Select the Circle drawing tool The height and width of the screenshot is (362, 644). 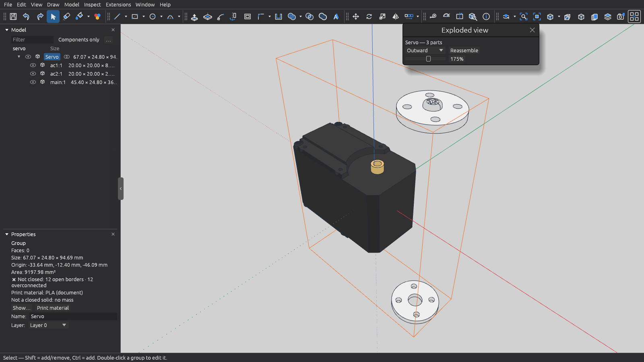click(x=153, y=16)
